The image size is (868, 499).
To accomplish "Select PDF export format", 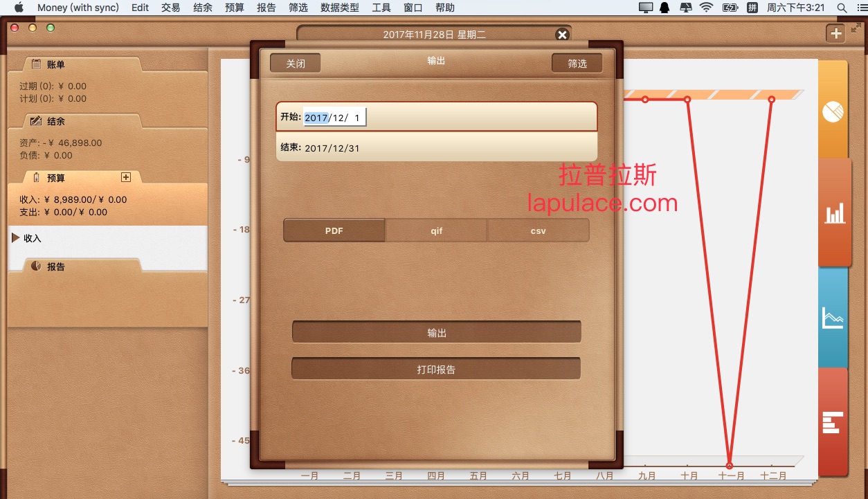I will tap(334, 230).
